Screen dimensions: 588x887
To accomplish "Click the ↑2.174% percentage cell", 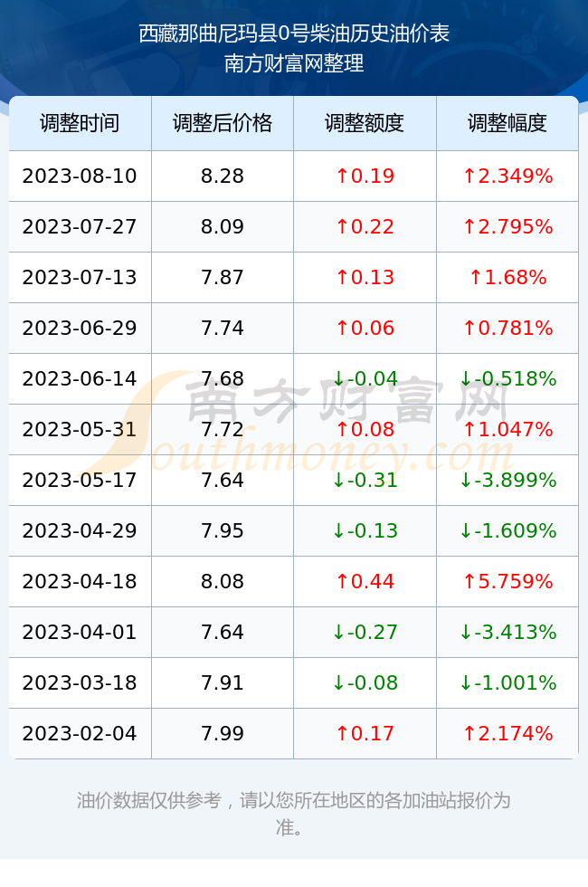I will tap(507, 734).
